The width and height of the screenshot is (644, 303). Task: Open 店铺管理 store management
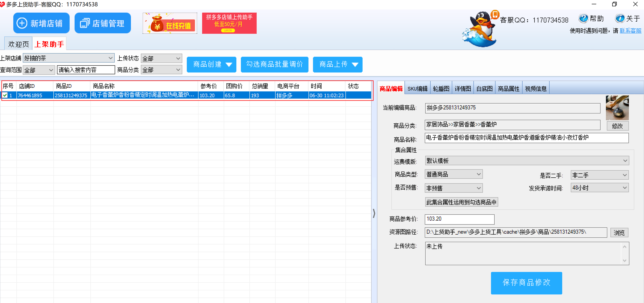pos(103,23)
